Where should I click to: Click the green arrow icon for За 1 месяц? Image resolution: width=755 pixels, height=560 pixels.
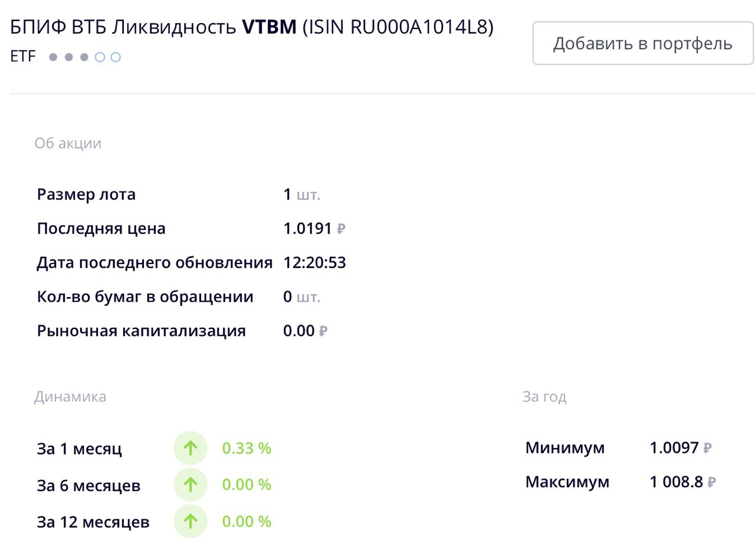[x=191, y=449]
